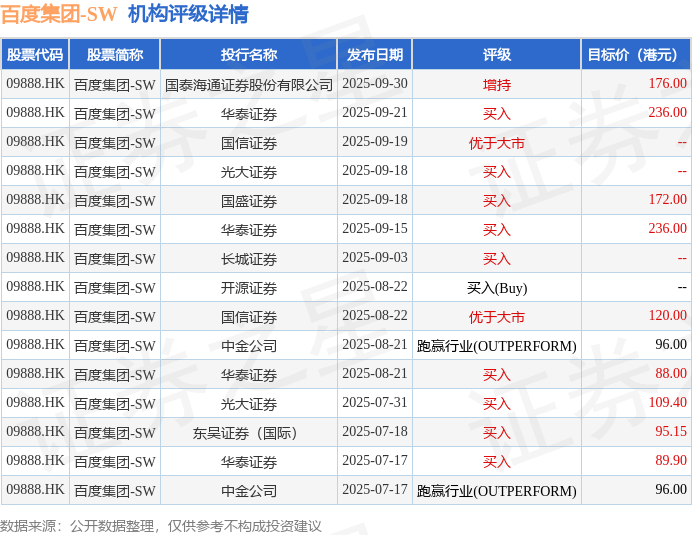This screenshot has height=535, width=692.
Task: Click target price 88.00
Action: pyautogui.click(x=671, y=373)
